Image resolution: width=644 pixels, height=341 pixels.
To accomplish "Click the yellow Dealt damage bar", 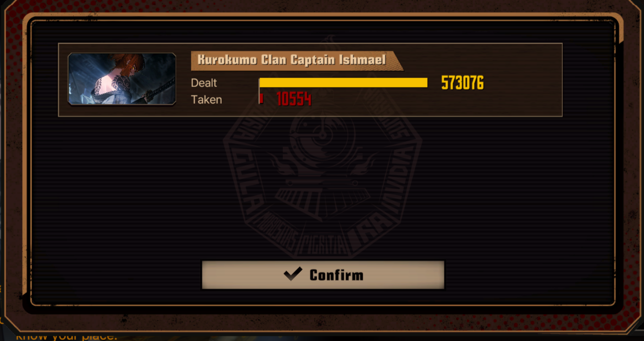I will (x=343, y=83).
